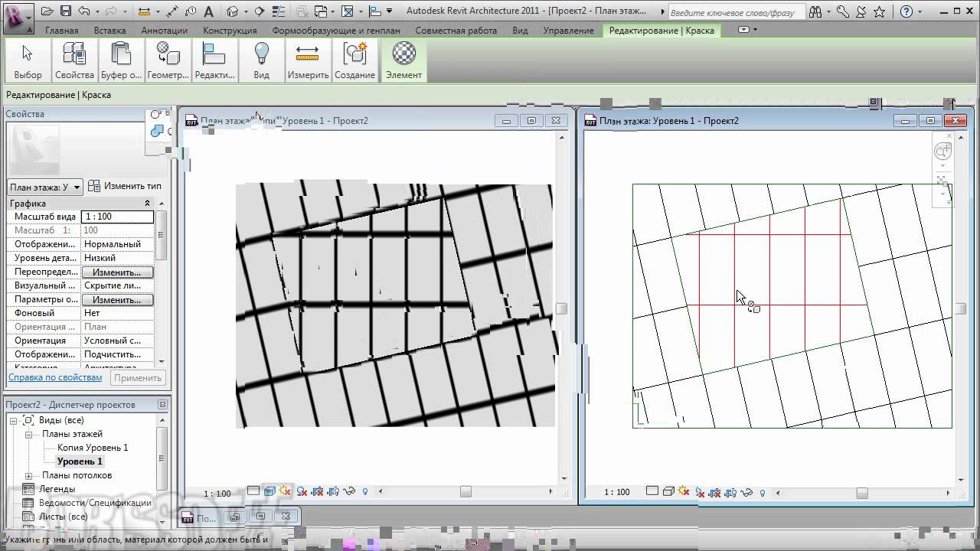The height and width of the screenshot is (551, 980).
Task: Switch to the Вставка ribbon tab
Action: tap(109, 31)
